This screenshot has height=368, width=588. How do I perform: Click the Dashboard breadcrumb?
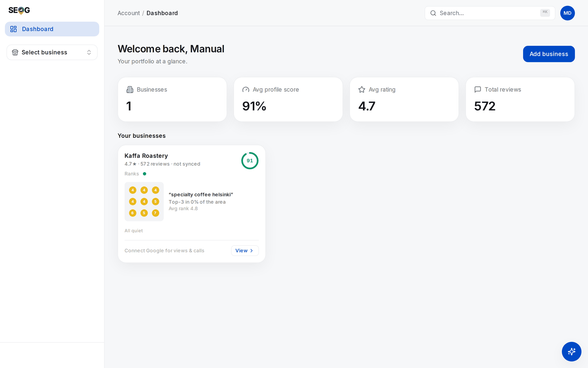[162, 13]
